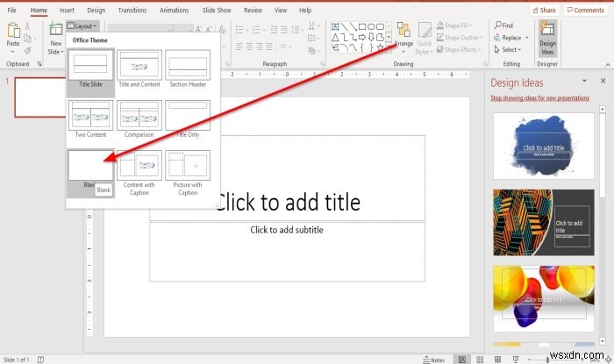
Task: Expand the shapes gallery More arrow
Action: click(x=389, y=48)
